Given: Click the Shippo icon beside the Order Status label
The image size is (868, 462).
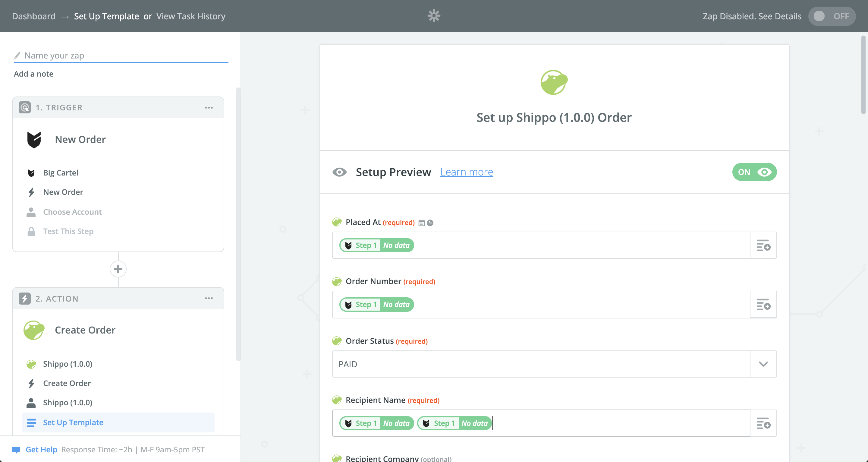Looking at the screenshot, I should (x=337, y=341).
